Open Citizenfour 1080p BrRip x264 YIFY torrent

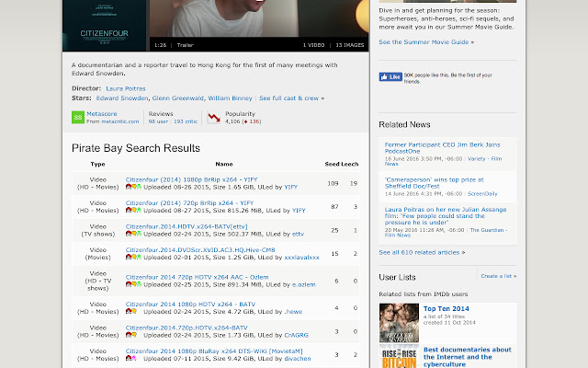190,178
